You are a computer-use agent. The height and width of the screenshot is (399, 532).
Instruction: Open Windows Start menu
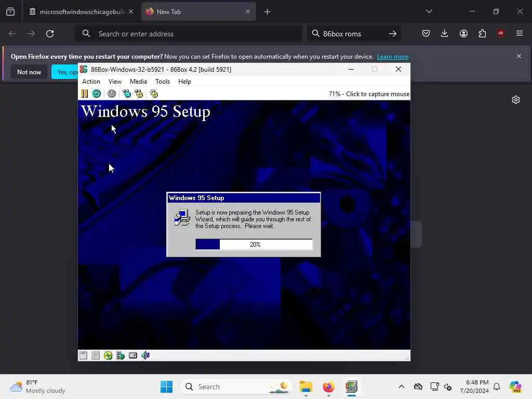166,387
